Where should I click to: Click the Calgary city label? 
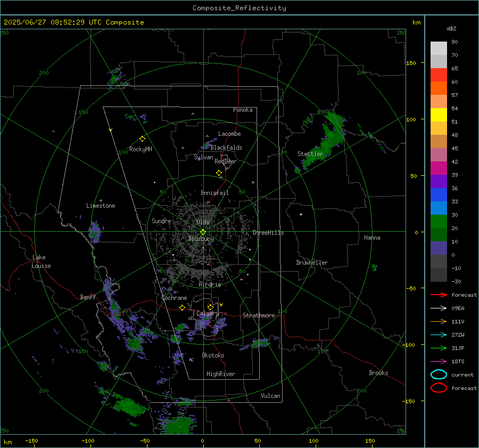click(208, 313)
